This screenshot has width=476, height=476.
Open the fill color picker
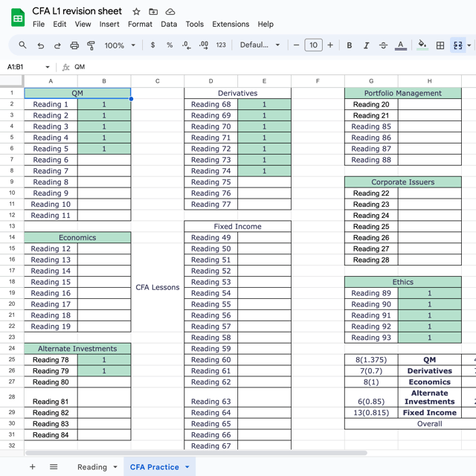[x=422, y=45]
